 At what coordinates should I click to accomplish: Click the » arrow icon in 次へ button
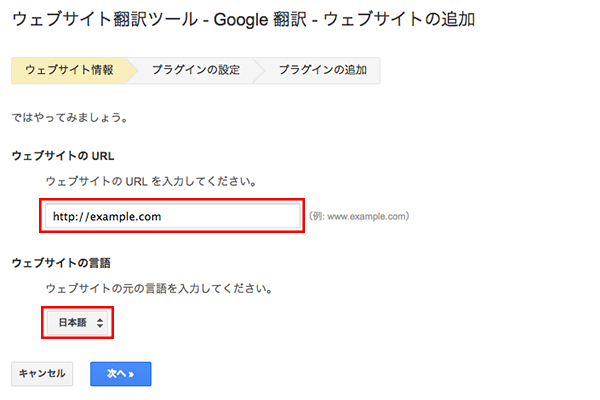point(131,373)
